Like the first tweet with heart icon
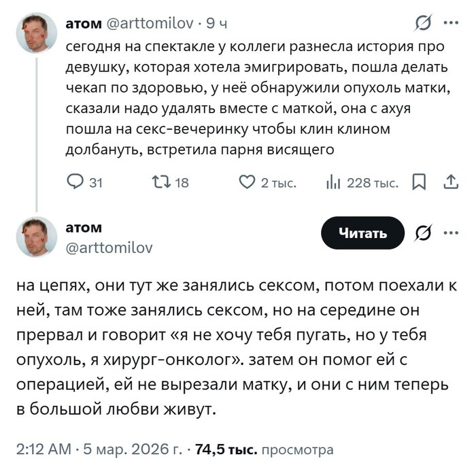Screen dimensions: 476x476 coord(246,182)
